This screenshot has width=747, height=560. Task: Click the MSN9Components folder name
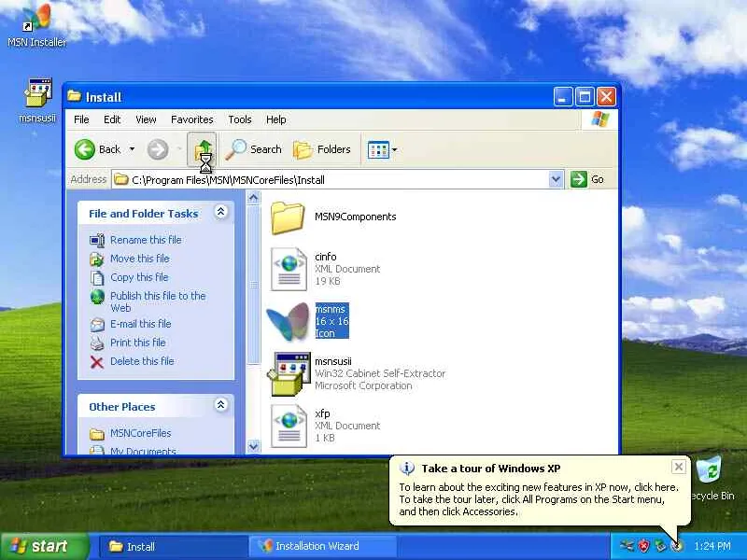(356, 217)
